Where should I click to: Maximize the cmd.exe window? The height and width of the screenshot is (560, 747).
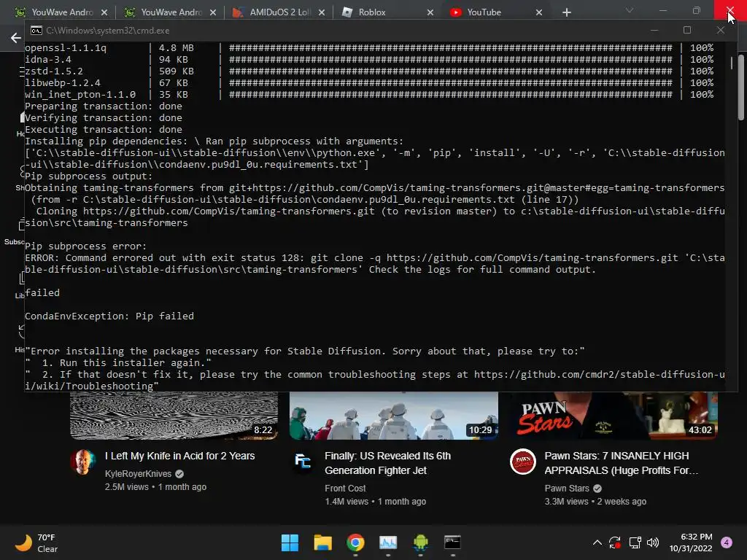687,30
